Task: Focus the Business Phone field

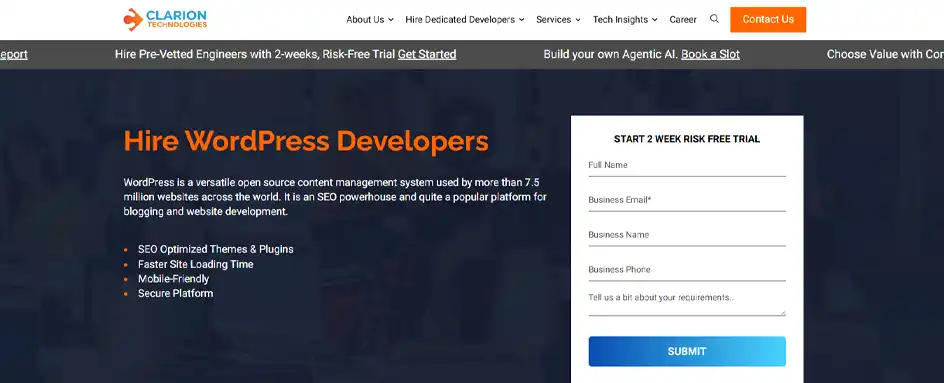Action: point(687,270)
